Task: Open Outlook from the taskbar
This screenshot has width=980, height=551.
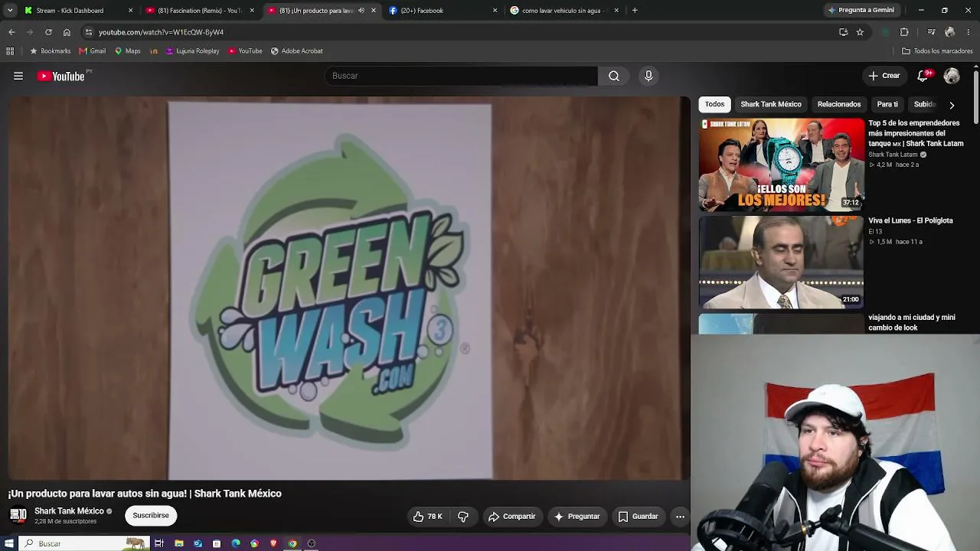Action: 198,543
